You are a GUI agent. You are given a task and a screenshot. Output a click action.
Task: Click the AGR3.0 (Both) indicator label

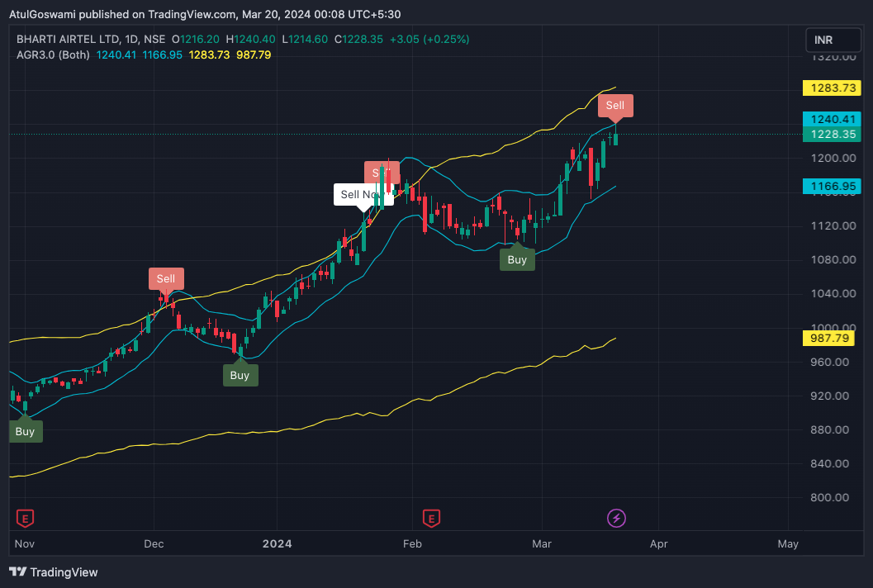[53, 55]
